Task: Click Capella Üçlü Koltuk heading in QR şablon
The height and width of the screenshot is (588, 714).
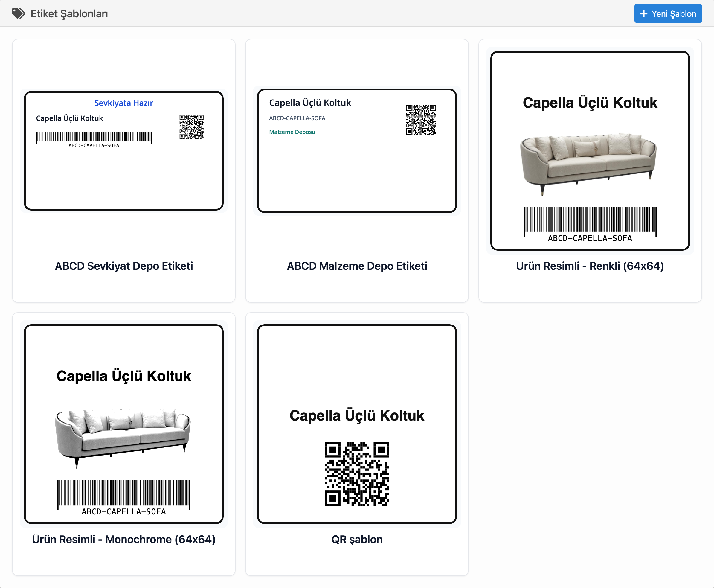Action: pos(357,416)
